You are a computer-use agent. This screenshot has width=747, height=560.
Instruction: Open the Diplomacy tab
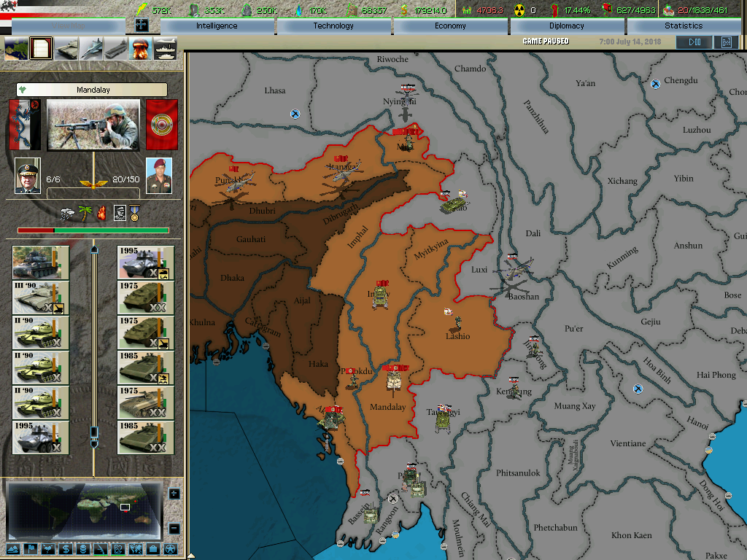pos(567,26)
